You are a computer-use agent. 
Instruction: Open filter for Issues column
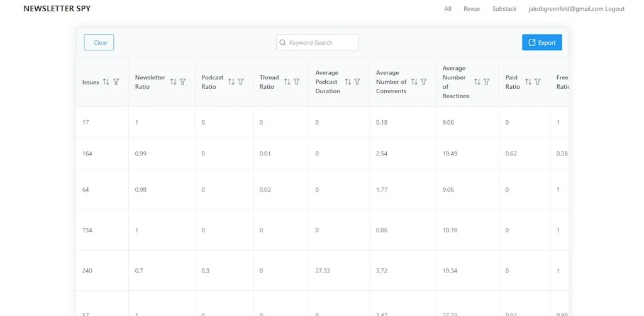116,82
